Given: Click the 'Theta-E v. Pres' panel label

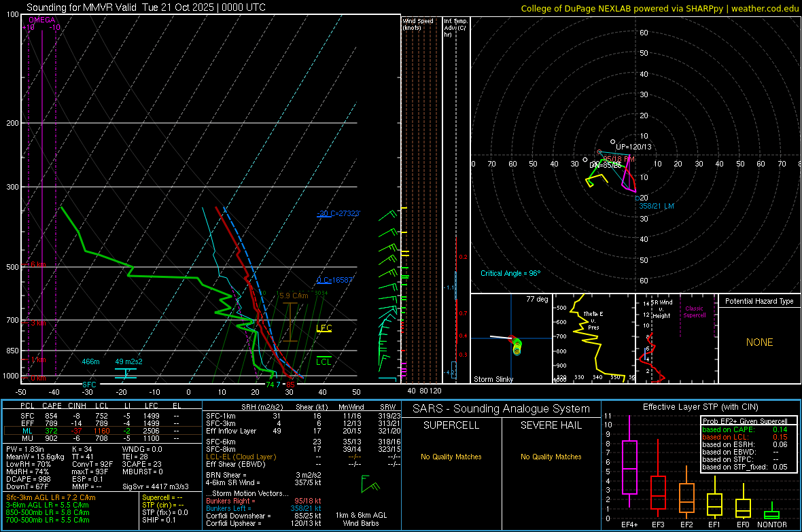Looking at the screenshot, I should 593,320.
